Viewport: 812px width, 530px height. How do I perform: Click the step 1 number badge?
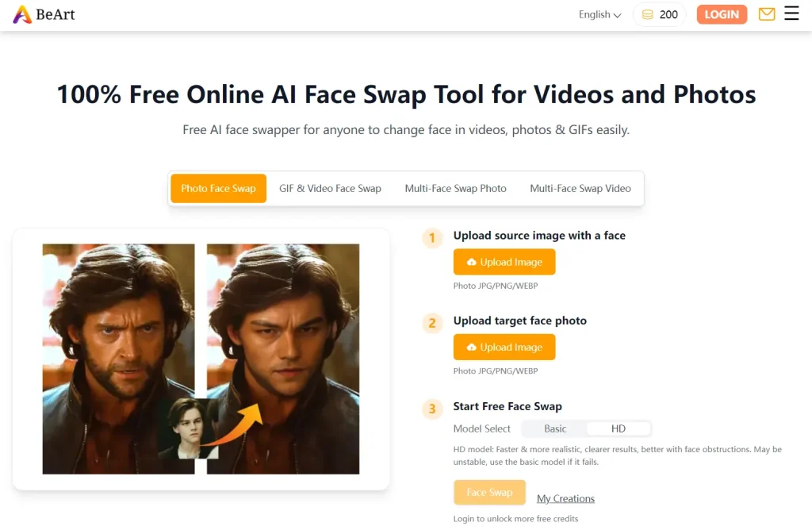(x=432, y=237)
